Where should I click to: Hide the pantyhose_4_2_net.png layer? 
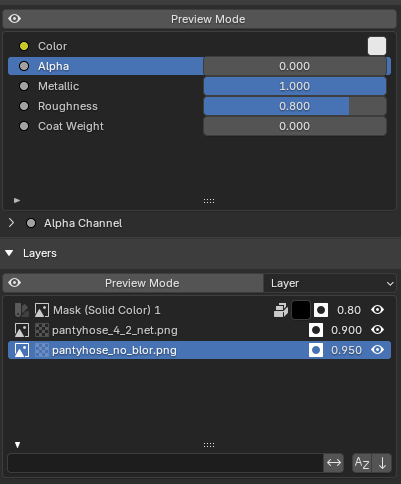point(377,330)
